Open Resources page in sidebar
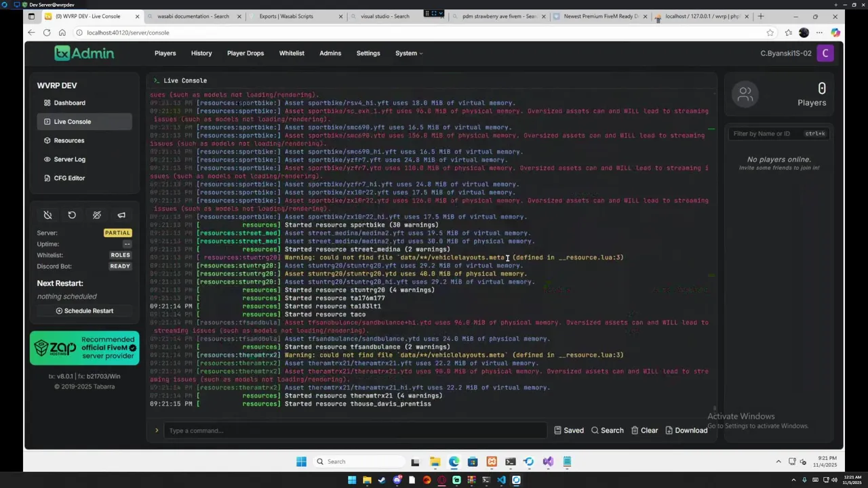The width and height of the screenshot is (868, 488). coord(84,140)
